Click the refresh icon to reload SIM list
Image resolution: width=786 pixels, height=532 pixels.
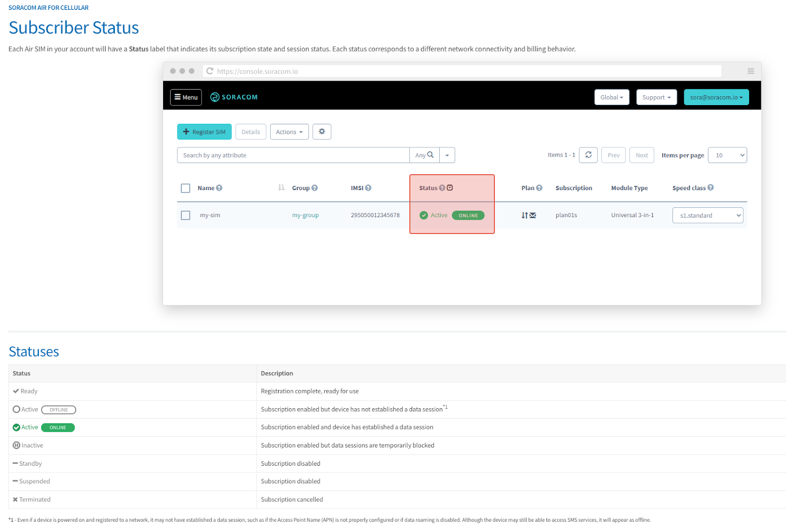click(x=588, y=155)
